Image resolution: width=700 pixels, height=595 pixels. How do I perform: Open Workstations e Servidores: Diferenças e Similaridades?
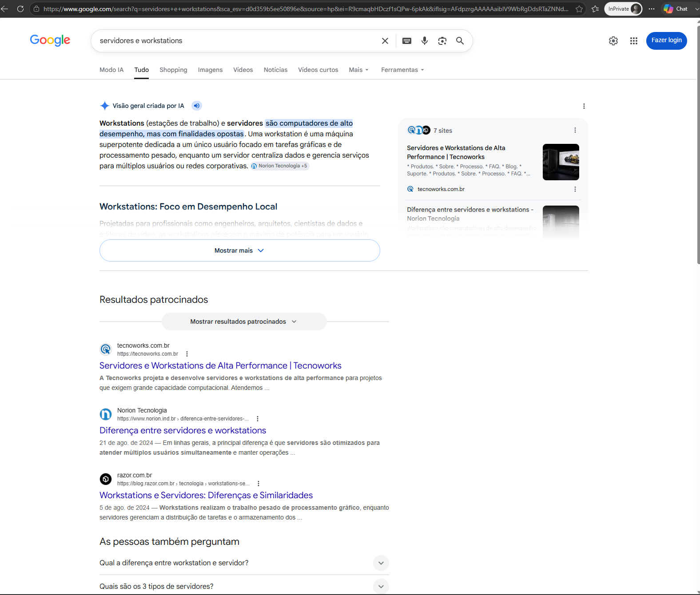click(x=206, y=495)
